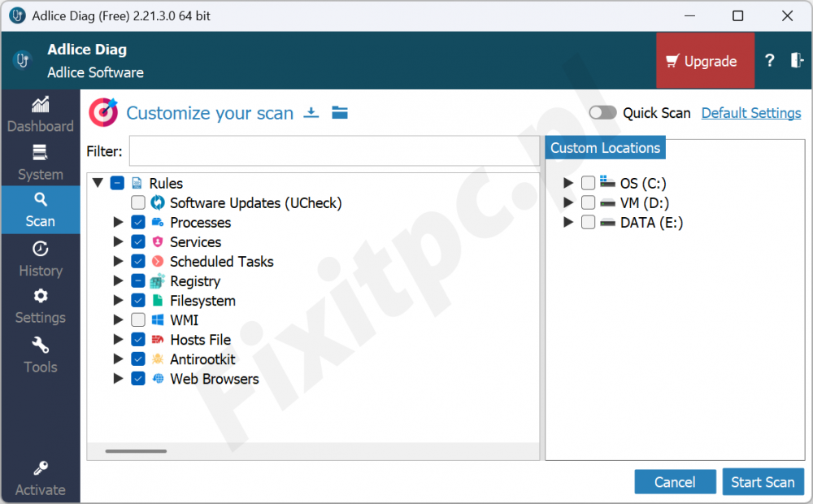Click the horizontal scrollbar under the rules tree
Viewport: 813px width, 504px height.
(136, 451)
